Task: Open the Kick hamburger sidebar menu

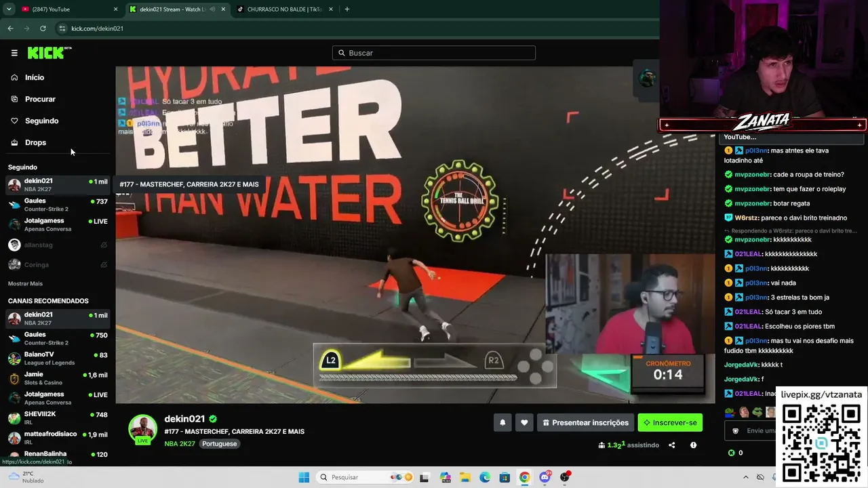Action: 14,53
